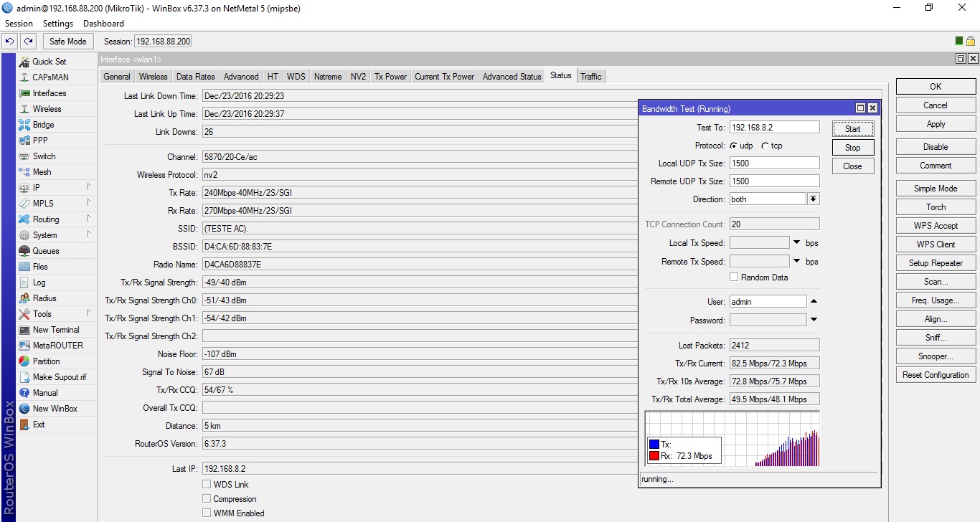Expand the IP submenu
The width and height of the screenshot is (980, 522).
pyautogui.click(x=89, y=187)
